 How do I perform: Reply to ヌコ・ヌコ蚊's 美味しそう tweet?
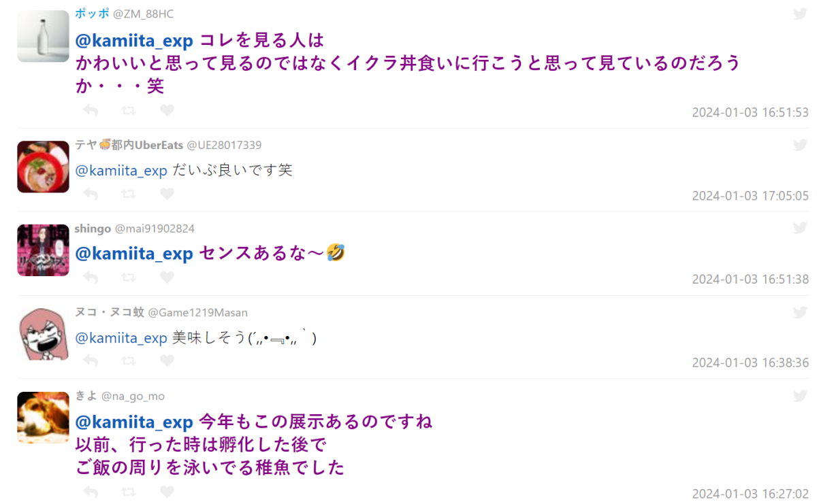[90, 360]
